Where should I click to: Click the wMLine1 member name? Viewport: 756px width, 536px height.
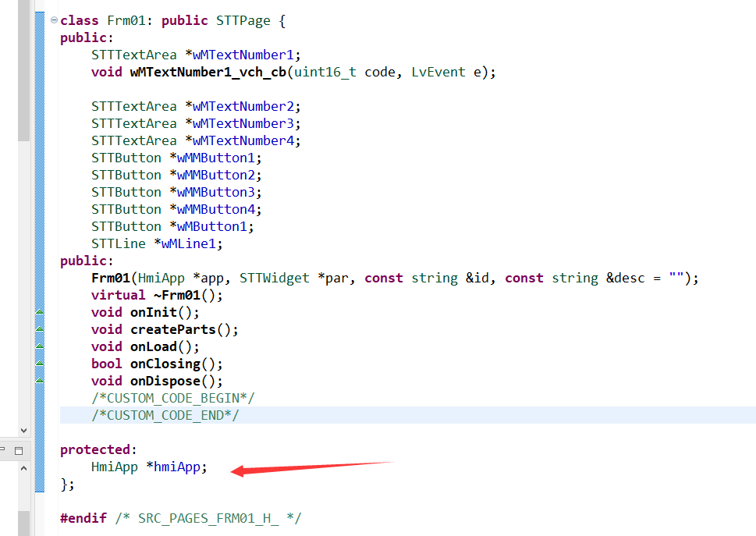(189, 244)
